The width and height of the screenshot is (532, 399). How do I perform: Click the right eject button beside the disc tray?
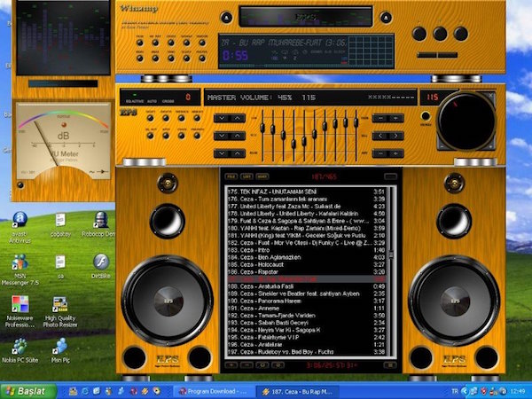[386, 18]
